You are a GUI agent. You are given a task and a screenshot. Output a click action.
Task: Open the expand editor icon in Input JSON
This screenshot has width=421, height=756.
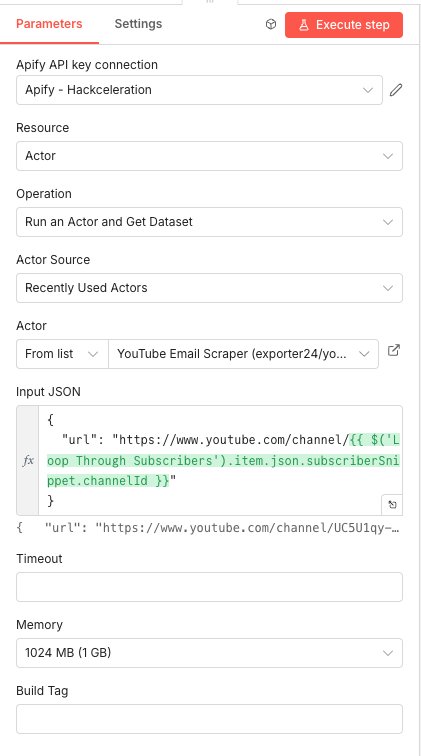click(x=392, y=505)
